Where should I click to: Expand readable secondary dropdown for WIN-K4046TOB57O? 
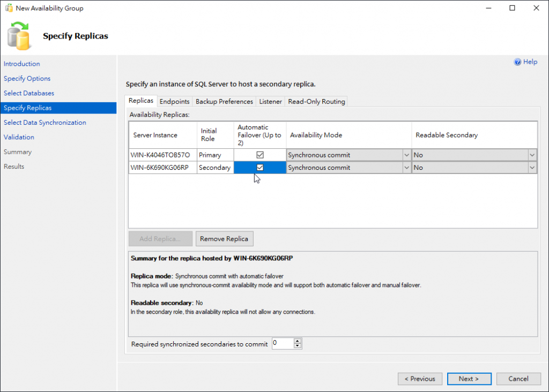click(532, 155)
